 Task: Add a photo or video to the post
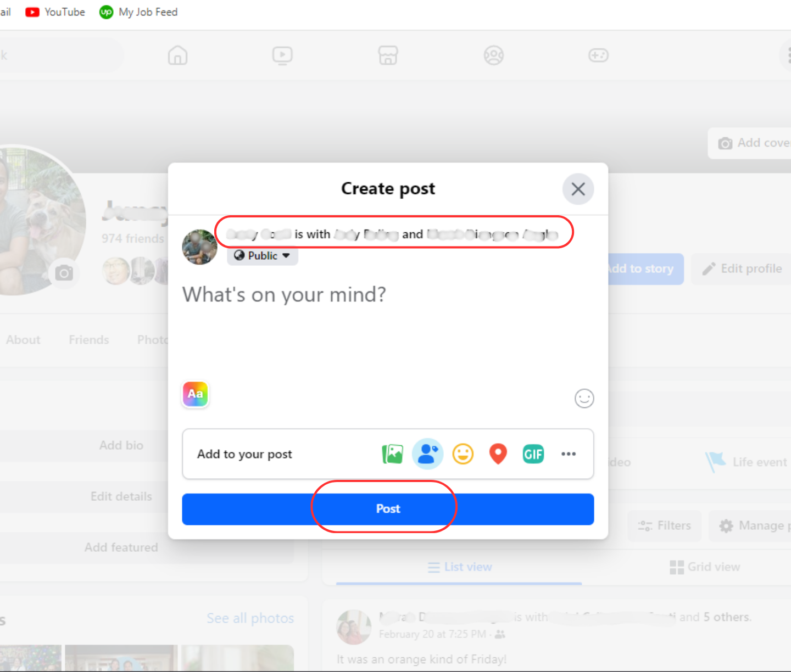click(x=392, y=454)
